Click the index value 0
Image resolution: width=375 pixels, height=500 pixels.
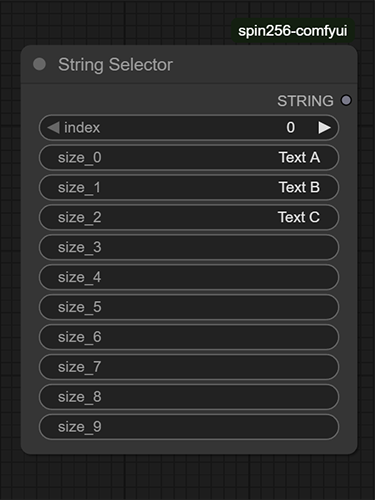point(291,128)
